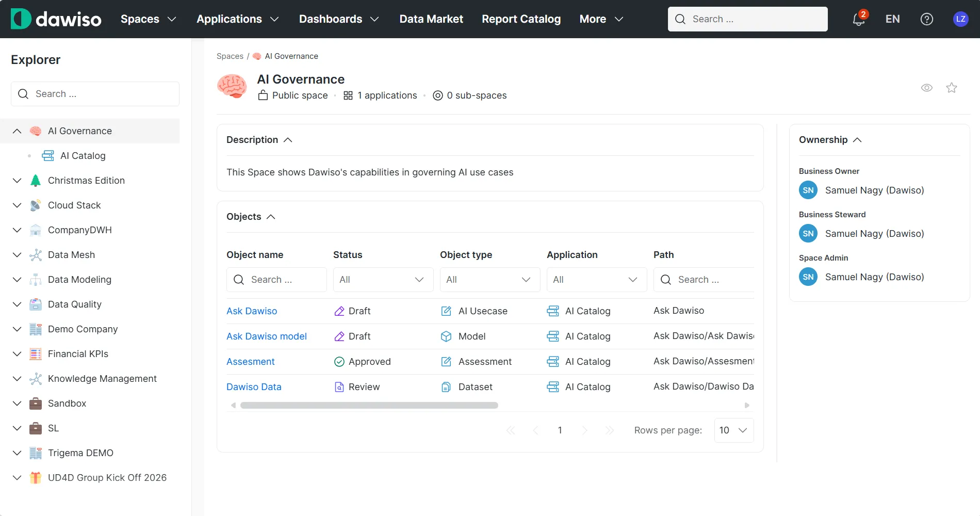Click the UD4D Group Kick Off gift icon

click(36, 478)
